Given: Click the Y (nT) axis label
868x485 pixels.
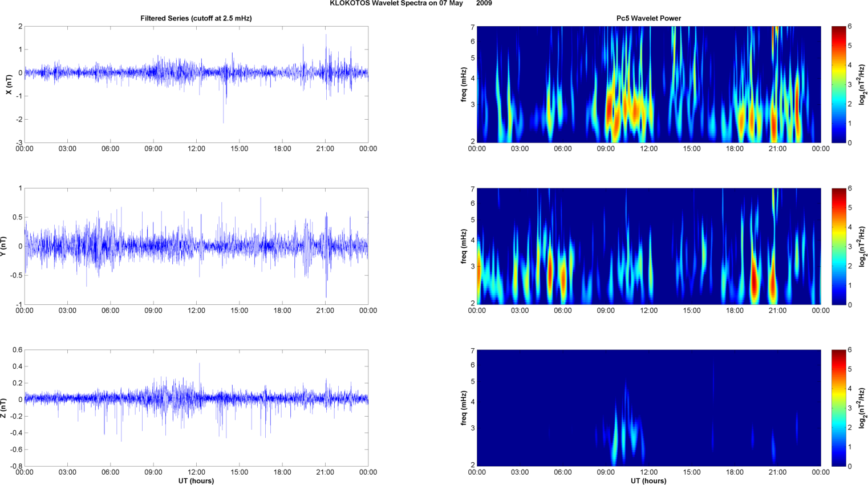Looking at the screenshot, I should click(x=3, y=246).
